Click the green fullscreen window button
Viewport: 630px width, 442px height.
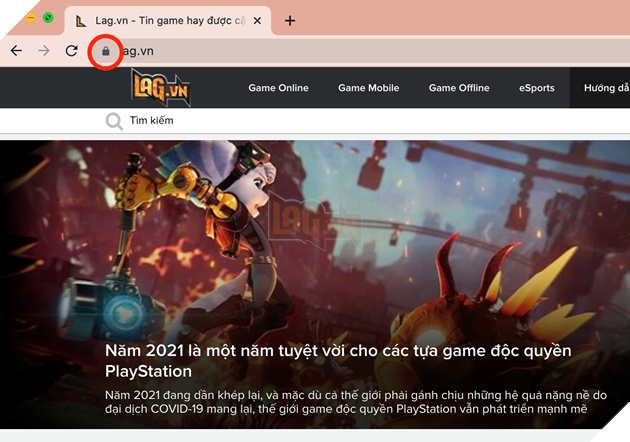(48, 18)
